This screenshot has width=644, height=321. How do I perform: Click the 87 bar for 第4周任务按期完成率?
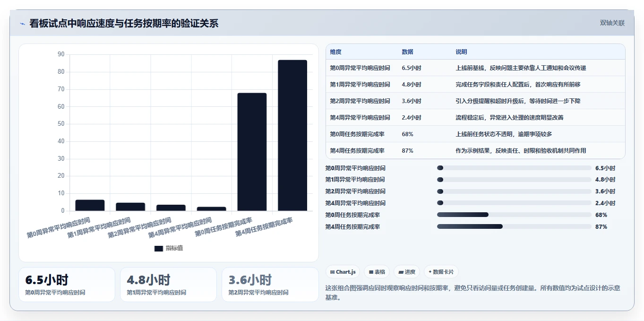point(292,135)
